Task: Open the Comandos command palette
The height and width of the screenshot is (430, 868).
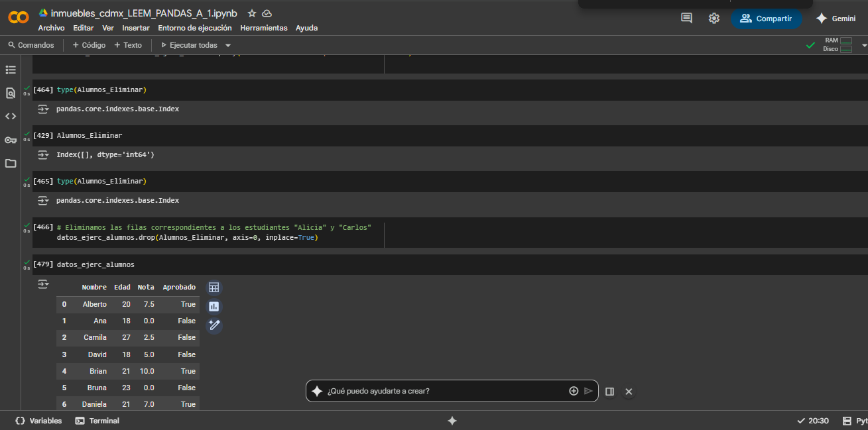Action: (31, 45)
